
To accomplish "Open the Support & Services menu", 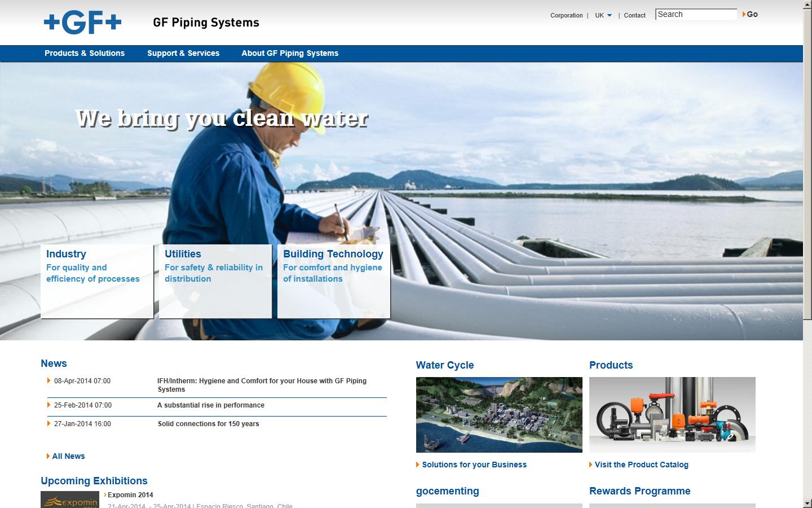I will 183,53.
